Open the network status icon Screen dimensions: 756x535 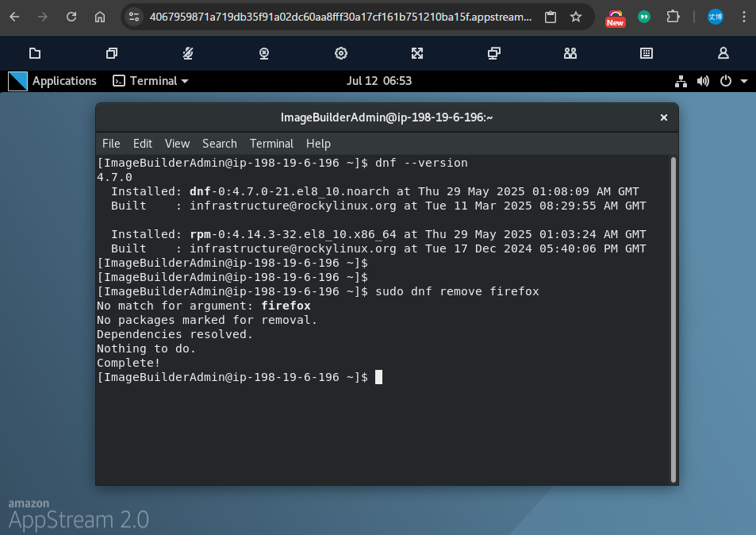click(x=681, y=81)
